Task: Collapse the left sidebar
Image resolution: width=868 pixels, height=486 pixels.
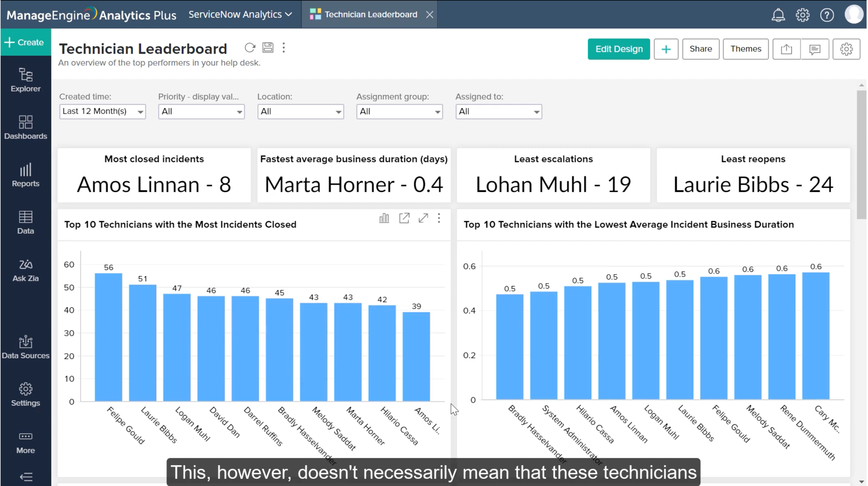Action: pos(25,477)
